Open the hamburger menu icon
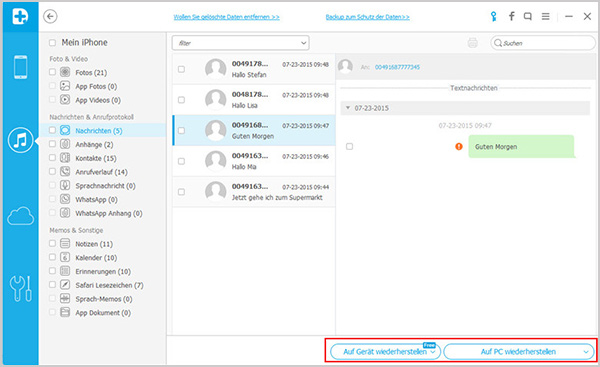This screenshot has height=367, width=600. 546,16
